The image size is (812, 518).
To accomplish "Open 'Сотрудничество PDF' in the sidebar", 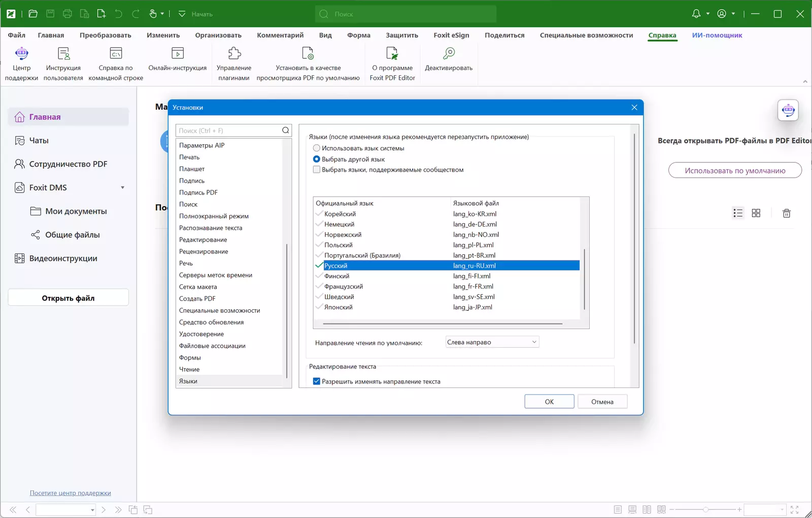I will (69, 164).
